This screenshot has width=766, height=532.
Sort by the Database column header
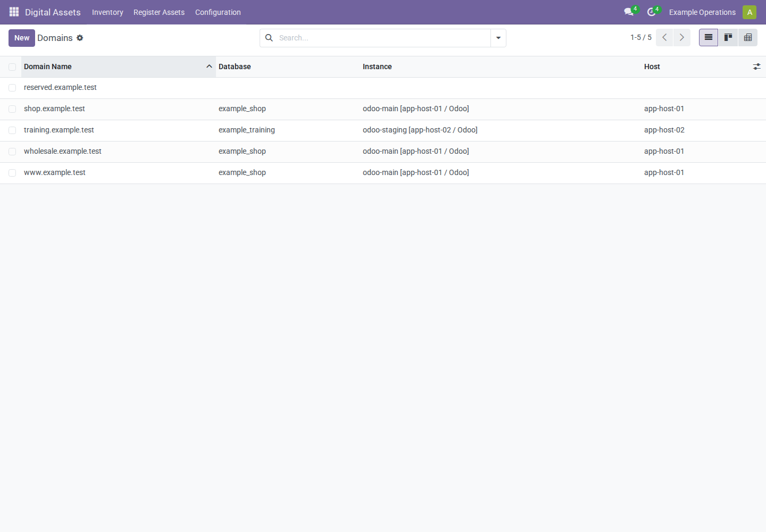288,66
